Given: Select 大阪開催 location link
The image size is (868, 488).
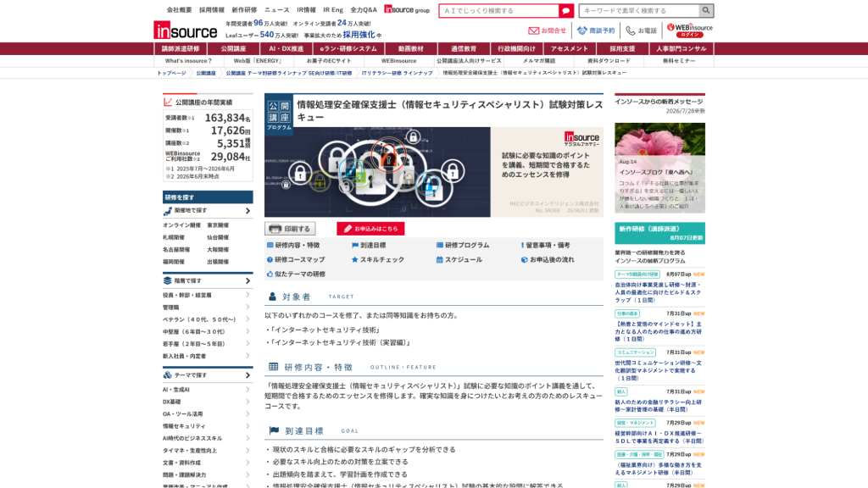Looking at the screenshot, I should click(x=218, y=250).
